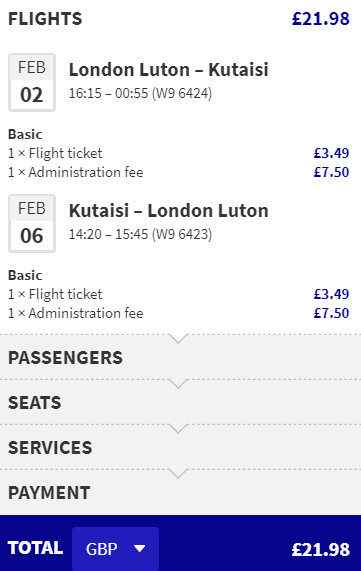Click the chevron above SEATS

178,384
